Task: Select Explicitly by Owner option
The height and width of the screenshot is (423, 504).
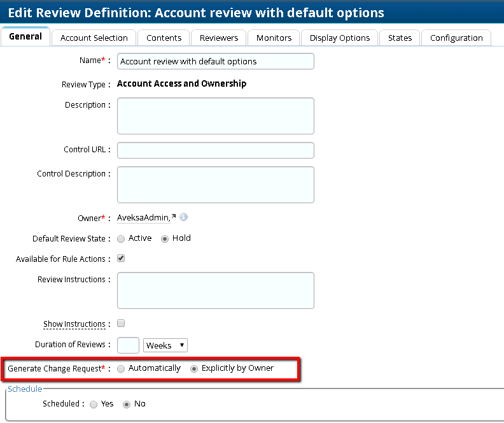Action: (194, 368)
